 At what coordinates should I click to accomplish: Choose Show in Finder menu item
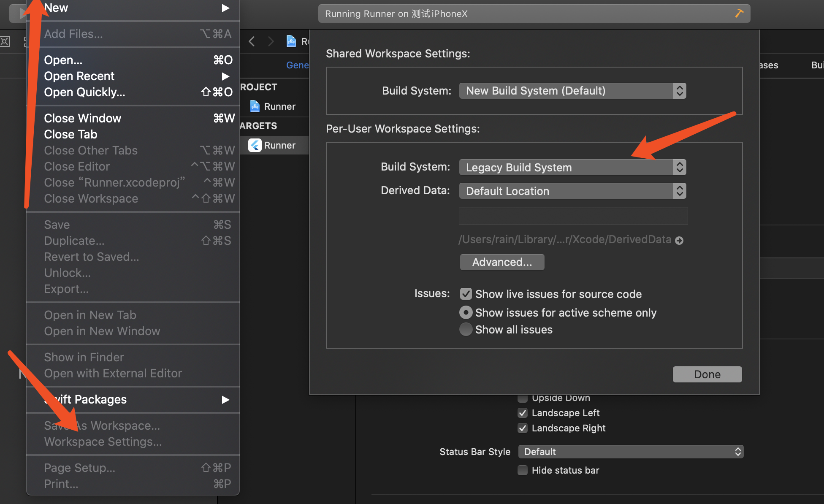[x=133, y=357]
